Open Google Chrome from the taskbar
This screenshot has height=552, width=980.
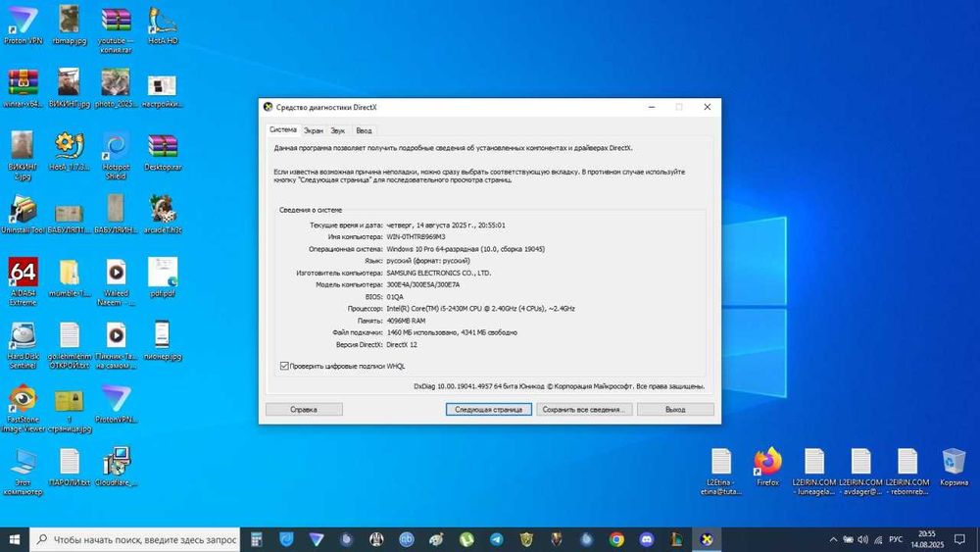point(616,539)
